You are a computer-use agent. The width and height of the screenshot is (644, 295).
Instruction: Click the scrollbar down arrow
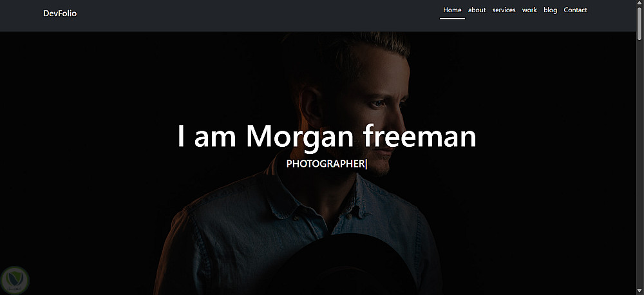(x=640, y=292)
